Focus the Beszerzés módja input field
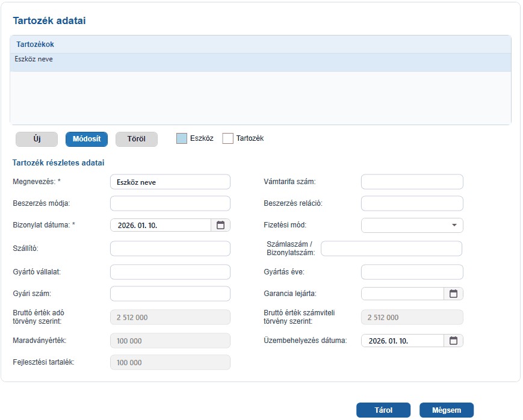The width and height of the screenshot is (523, 420). (x=170, y=203)
